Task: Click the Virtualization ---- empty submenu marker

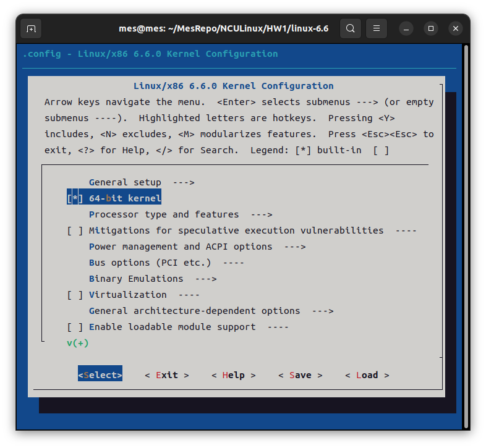Action: pos(189,295)
